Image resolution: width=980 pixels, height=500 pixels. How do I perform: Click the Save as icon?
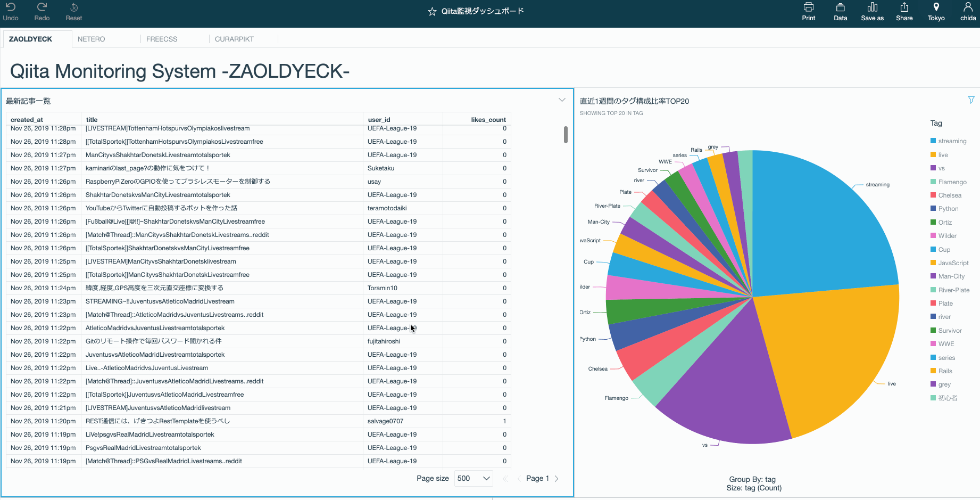[x=871, y=9]
